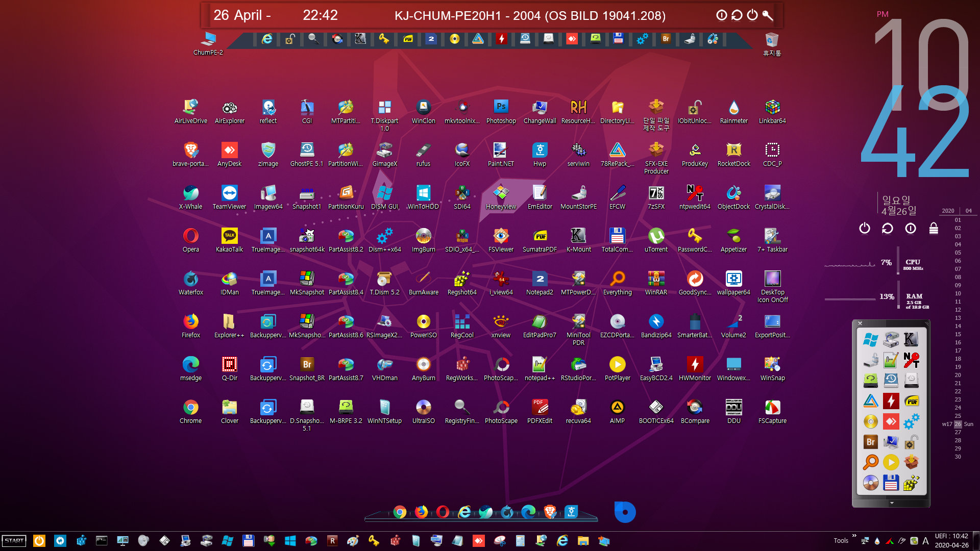The image size is (980, 551).
Task: Open Brave from the bottom browser dock
Action: click(x=550, y=512)
